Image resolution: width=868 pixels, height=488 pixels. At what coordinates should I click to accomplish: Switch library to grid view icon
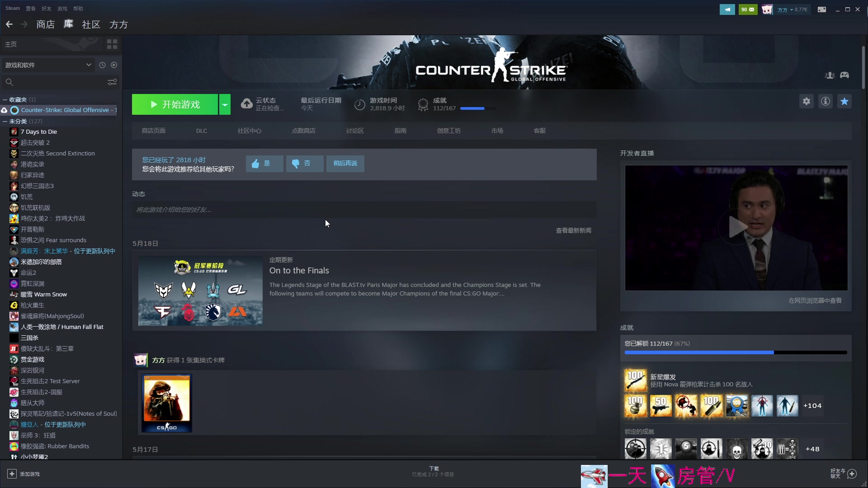click(112, 44)
